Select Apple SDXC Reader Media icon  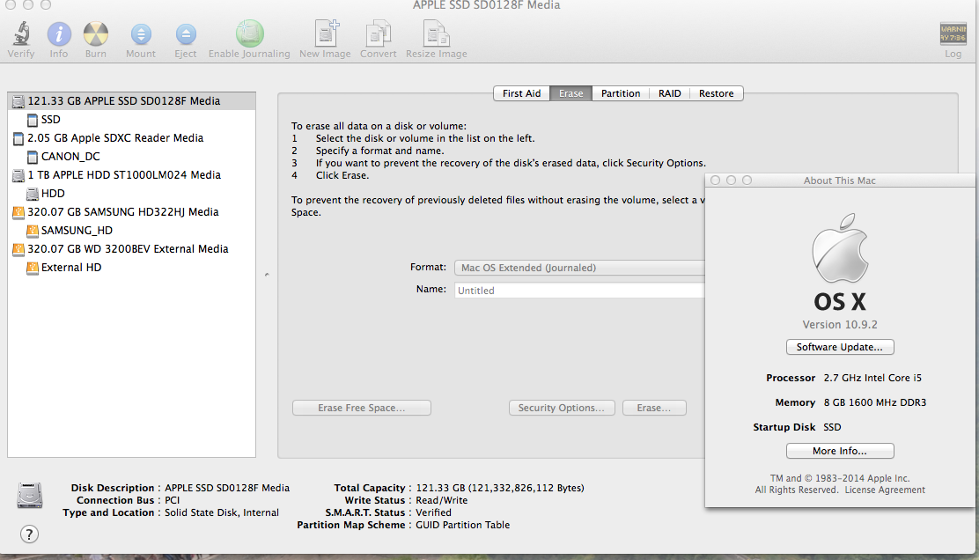pos(18,138)
